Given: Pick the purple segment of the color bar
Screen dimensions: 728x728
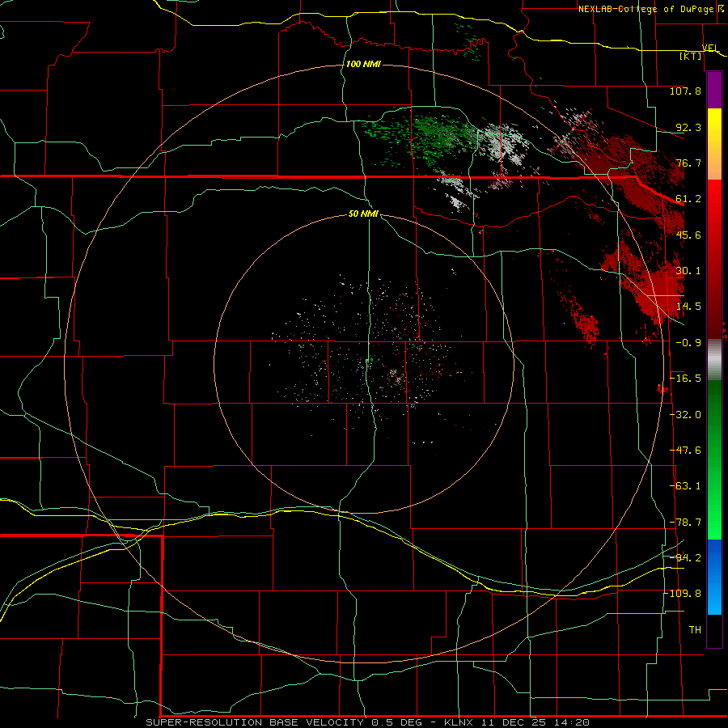Looking at the screenshot, I should (714, 90).
